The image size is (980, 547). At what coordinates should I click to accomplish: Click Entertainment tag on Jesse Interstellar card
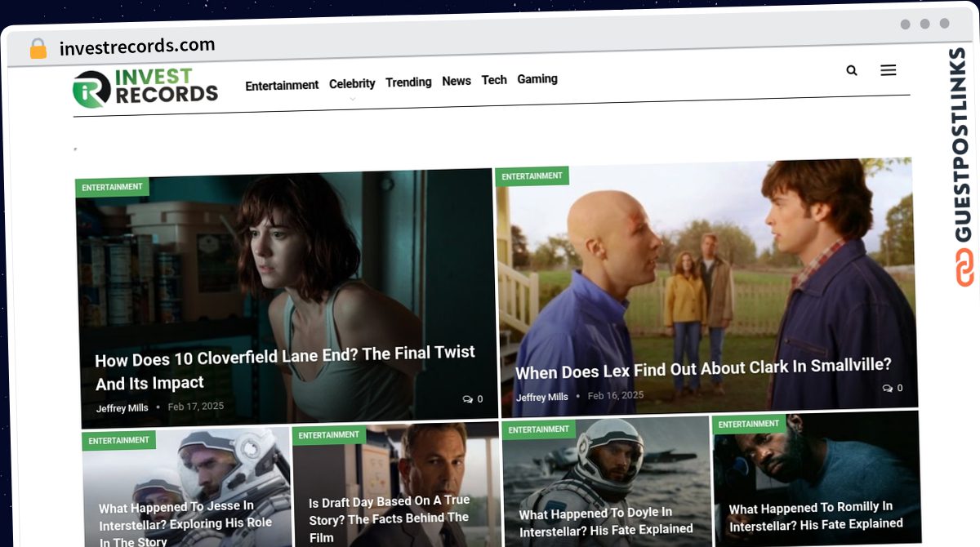click(119, 441)
